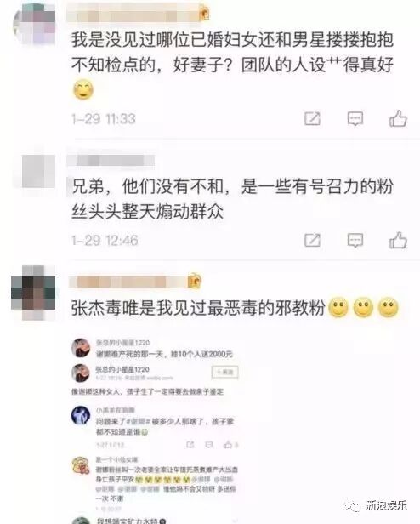Open the blurred username of the first commenter

click(133, 14)
